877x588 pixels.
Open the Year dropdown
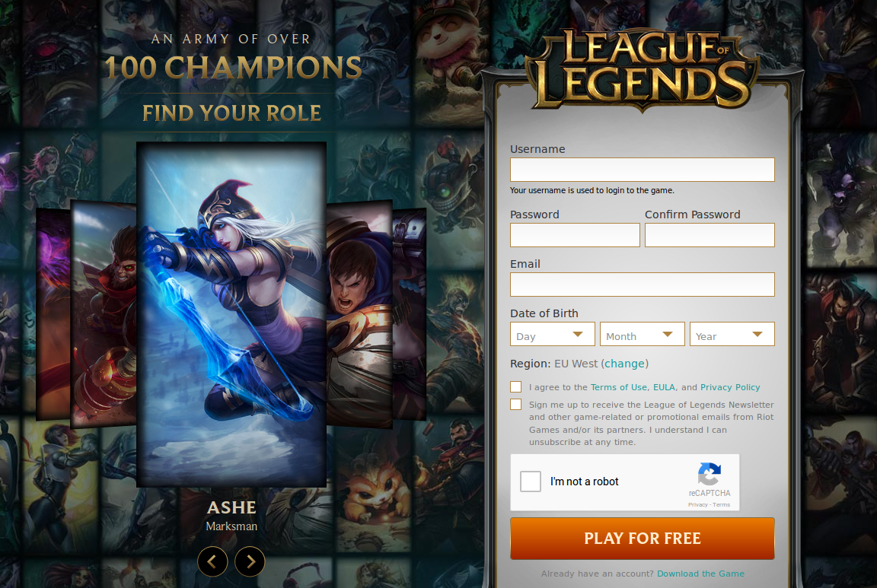tap(732, 334)
